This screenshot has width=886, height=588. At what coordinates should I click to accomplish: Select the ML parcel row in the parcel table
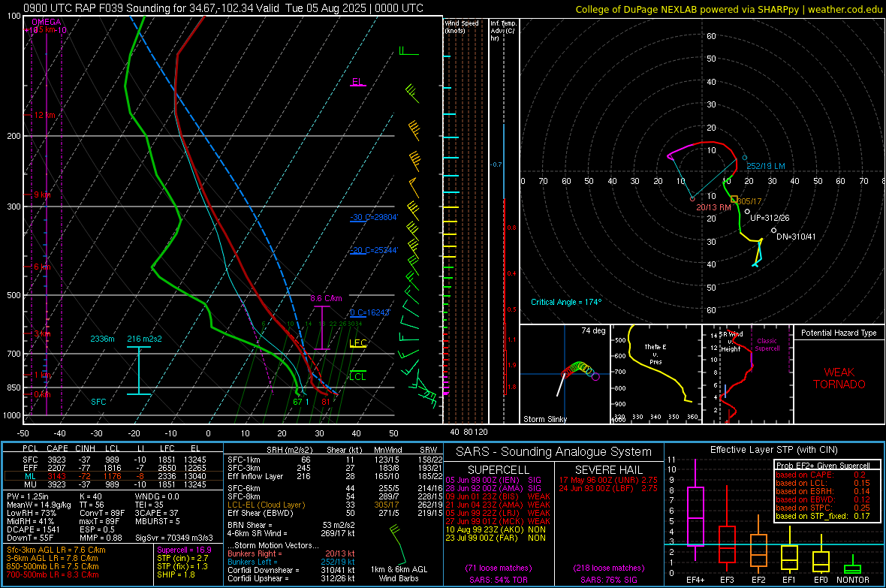tap(113, 476)
